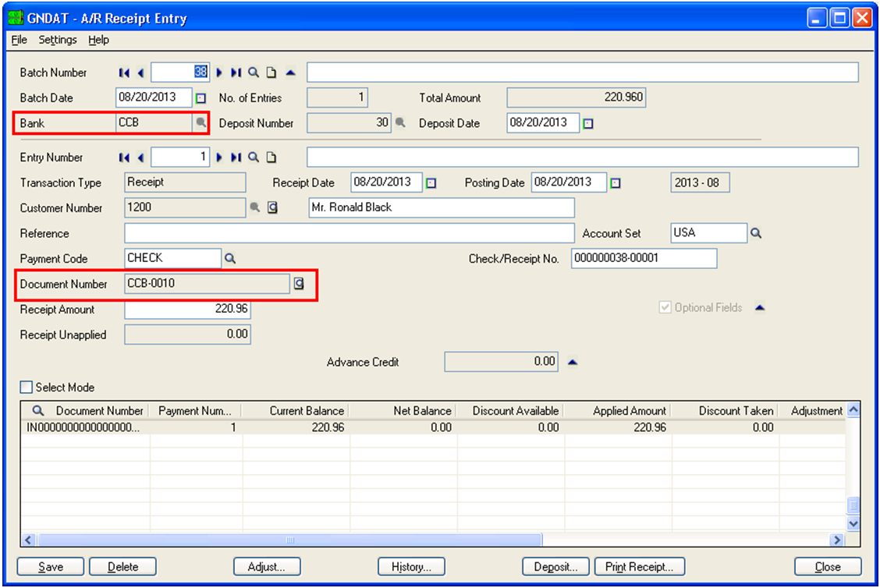Open the File menu
This screenshot has height=588, width=880.
tap(19, 40)
